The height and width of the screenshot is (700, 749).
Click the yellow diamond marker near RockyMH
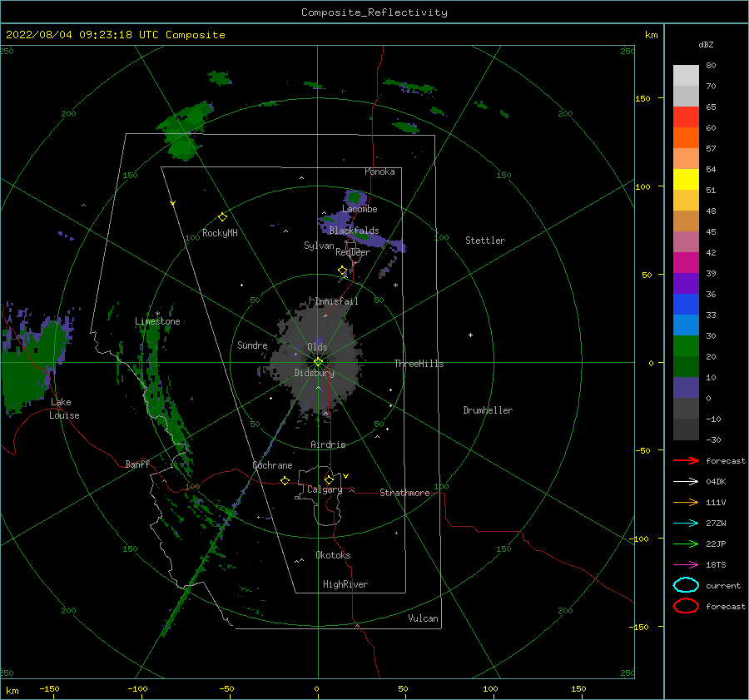(222, 217)
